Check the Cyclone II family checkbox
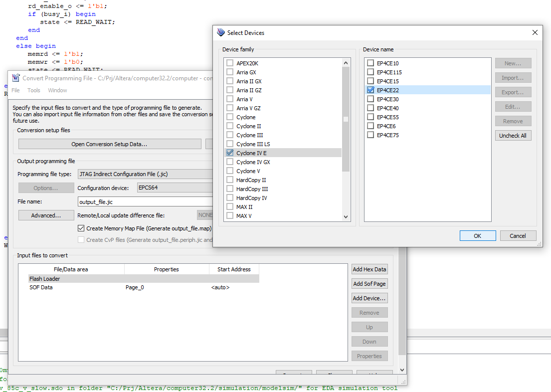 click(x=230, y=126)
